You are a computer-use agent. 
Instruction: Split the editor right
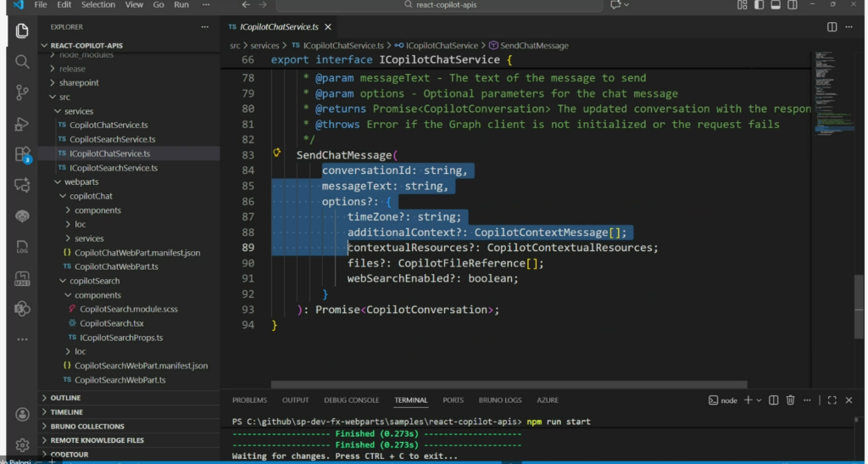point(832,27)
